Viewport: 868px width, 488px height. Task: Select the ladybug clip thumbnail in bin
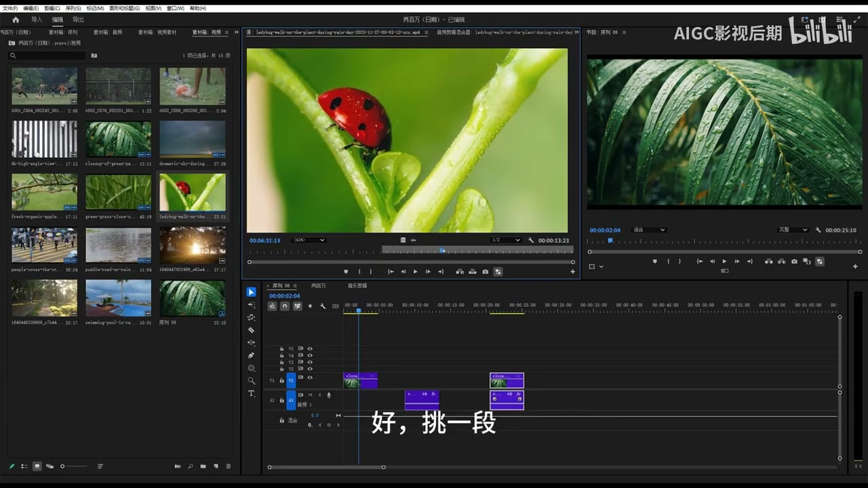(193, 192)
